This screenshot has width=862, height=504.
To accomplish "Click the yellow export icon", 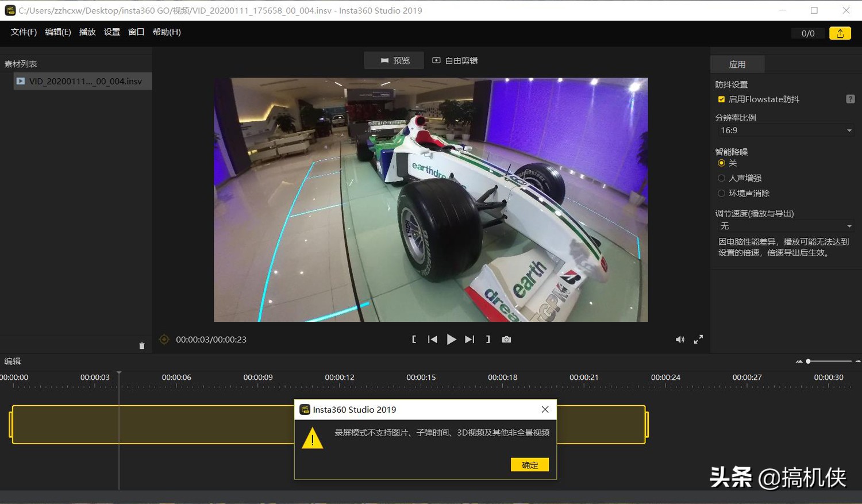I will tap(840, 33).
